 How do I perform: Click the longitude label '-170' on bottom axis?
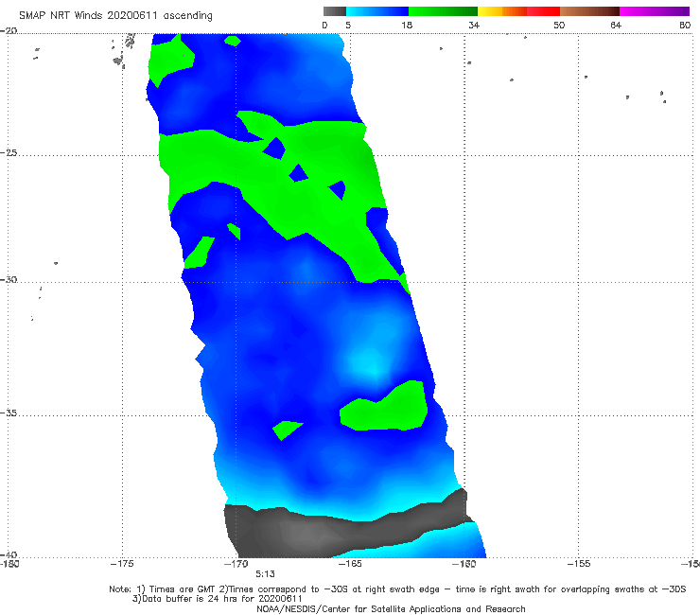pos(236,564)
